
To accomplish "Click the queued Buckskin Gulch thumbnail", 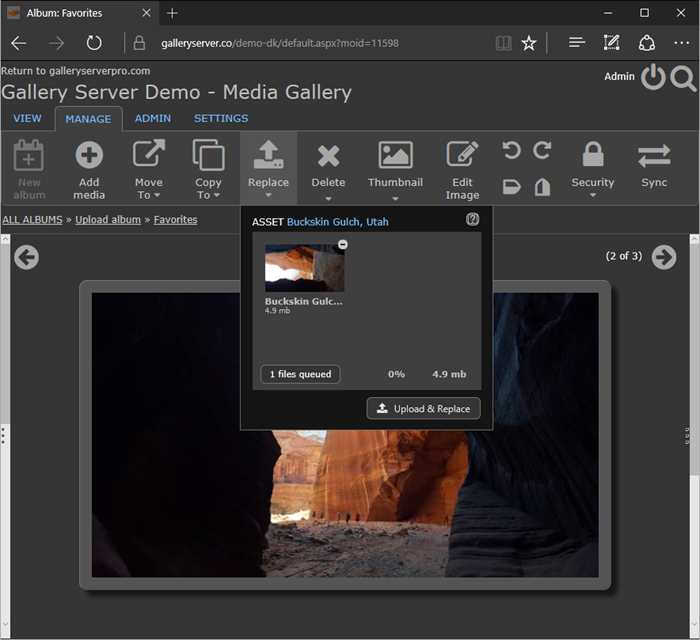I will pos(304,268).
